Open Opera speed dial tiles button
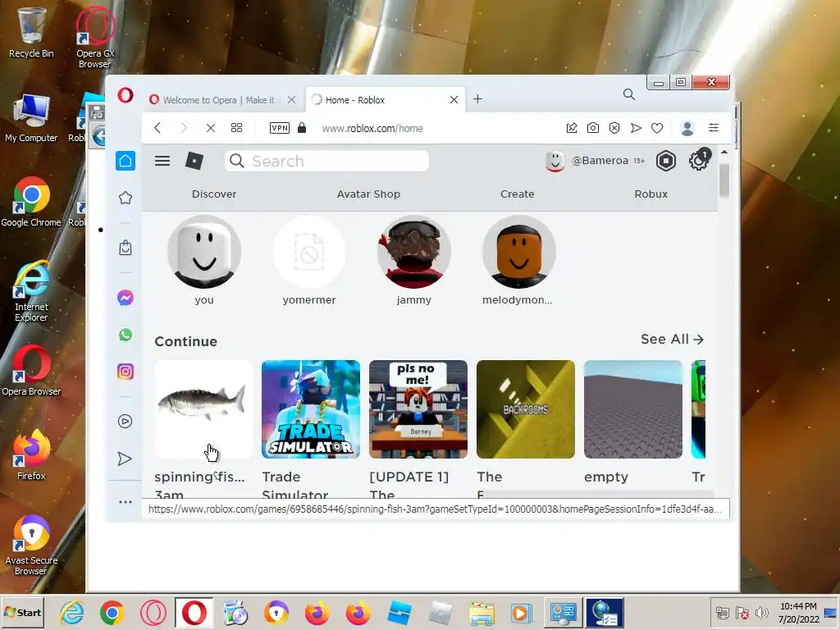This screenshot has height=630, width=840. pos(236,128)
